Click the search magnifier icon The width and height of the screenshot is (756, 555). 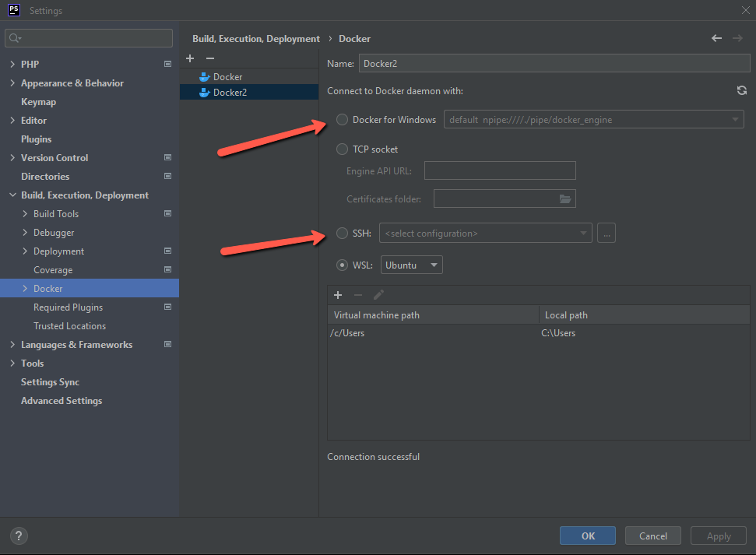coord(15,38)
